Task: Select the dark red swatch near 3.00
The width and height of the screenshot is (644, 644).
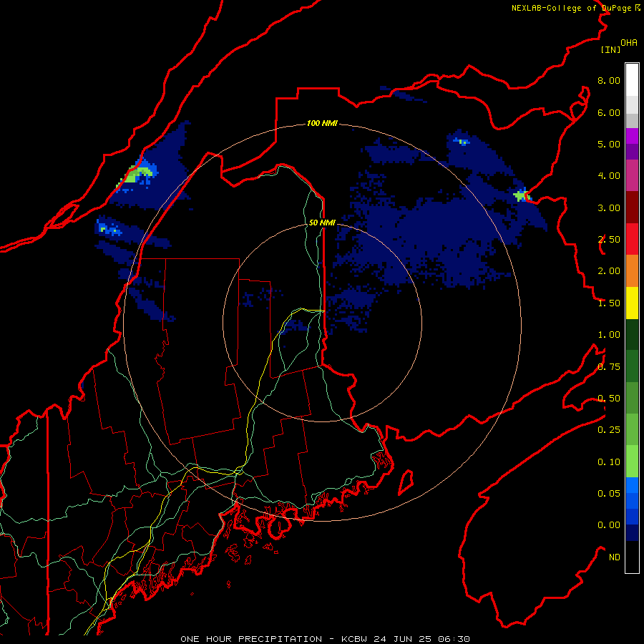Action: click(x=632, y=208)
